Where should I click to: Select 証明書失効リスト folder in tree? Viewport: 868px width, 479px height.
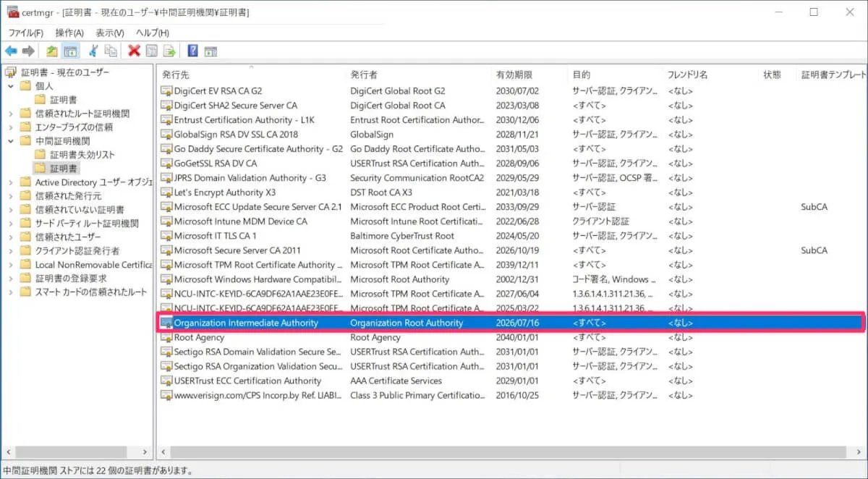pyautogui.click(x=82, y=155)
